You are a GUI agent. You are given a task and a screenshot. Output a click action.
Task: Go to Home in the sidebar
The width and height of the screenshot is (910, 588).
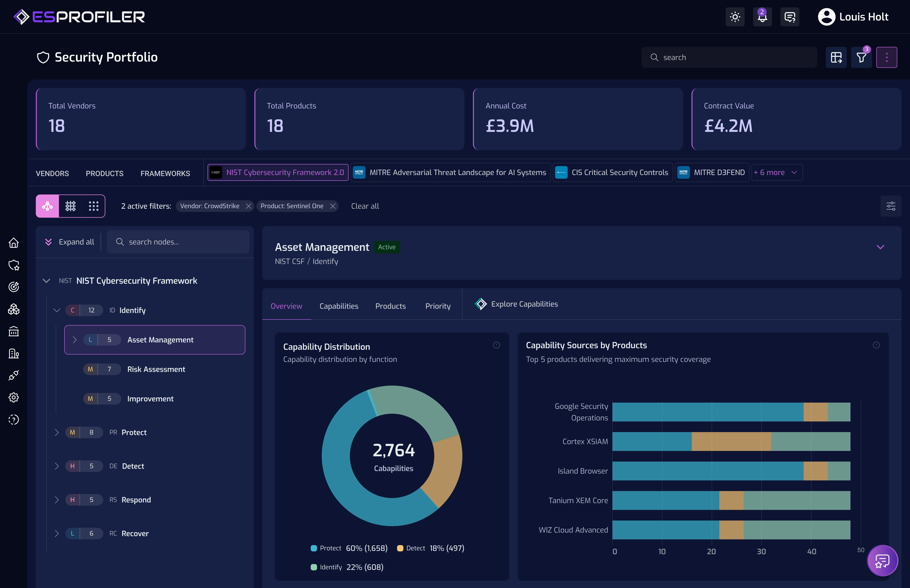(14, 243)
